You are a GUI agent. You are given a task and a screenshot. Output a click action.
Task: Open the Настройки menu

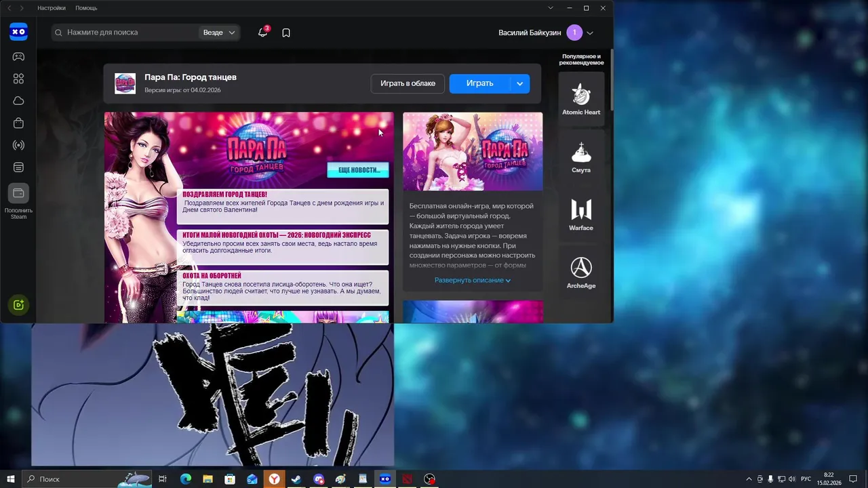pyautogui.click(x=52, y=8)
